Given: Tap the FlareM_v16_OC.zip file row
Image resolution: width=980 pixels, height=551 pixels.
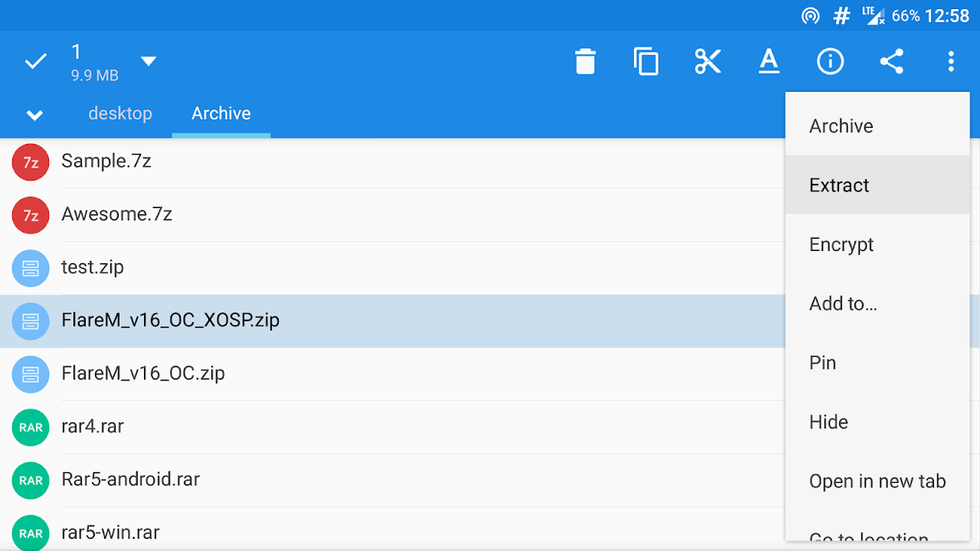Looking at the screenshot, I should click(383, 373).
